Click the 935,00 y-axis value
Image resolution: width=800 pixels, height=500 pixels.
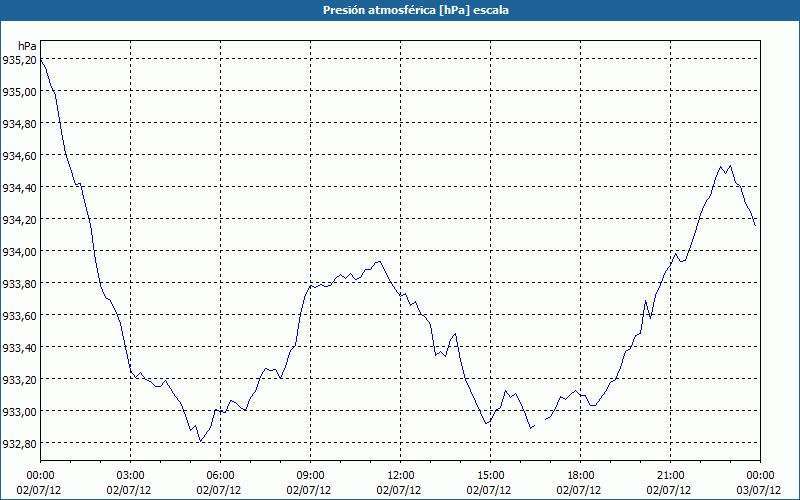pos(19,92)
